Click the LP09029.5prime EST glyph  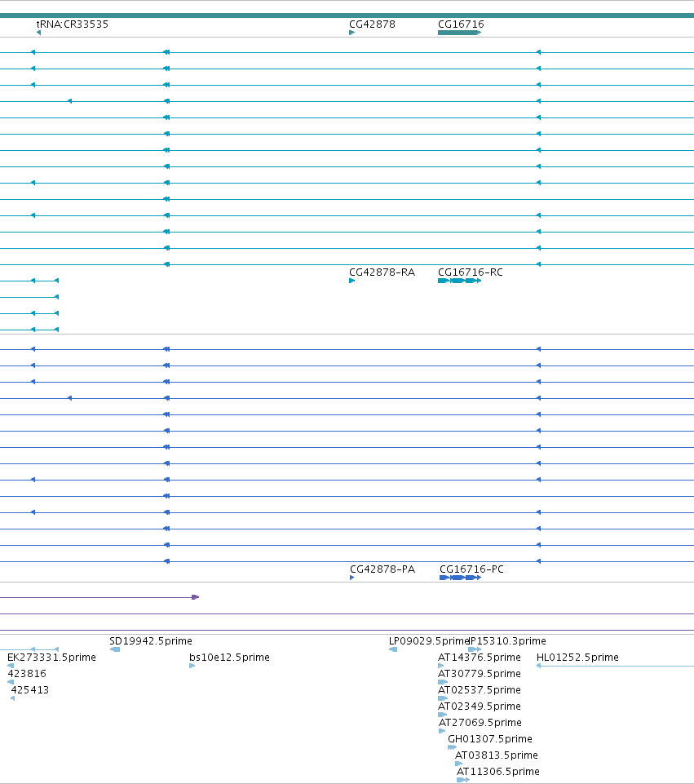coord(393,649)
